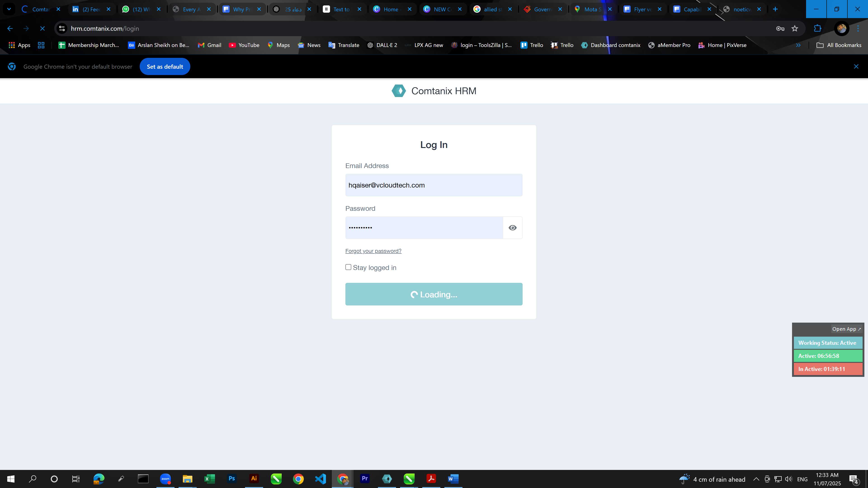Close the Capabil tab
Screen dimensions: 868x488
tap(709, 9)
